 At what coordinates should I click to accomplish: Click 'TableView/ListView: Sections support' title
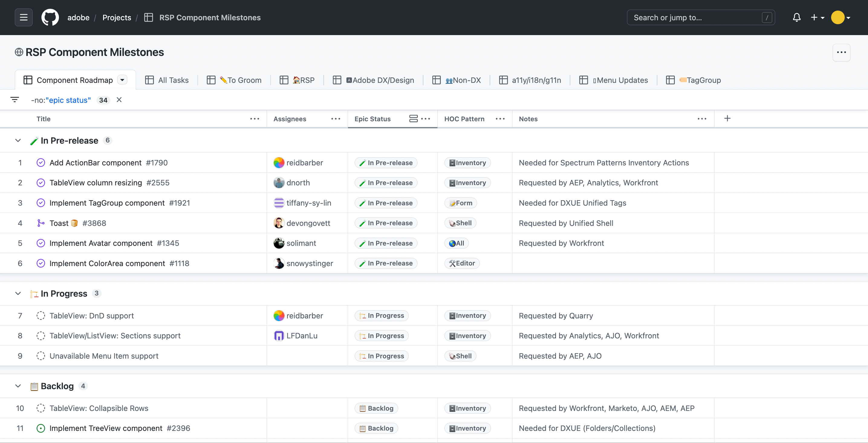coord(115,336)
